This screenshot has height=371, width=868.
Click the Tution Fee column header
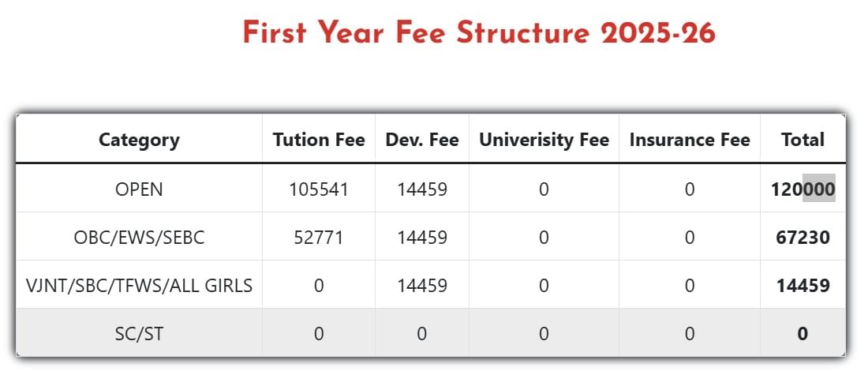(319, 140)
